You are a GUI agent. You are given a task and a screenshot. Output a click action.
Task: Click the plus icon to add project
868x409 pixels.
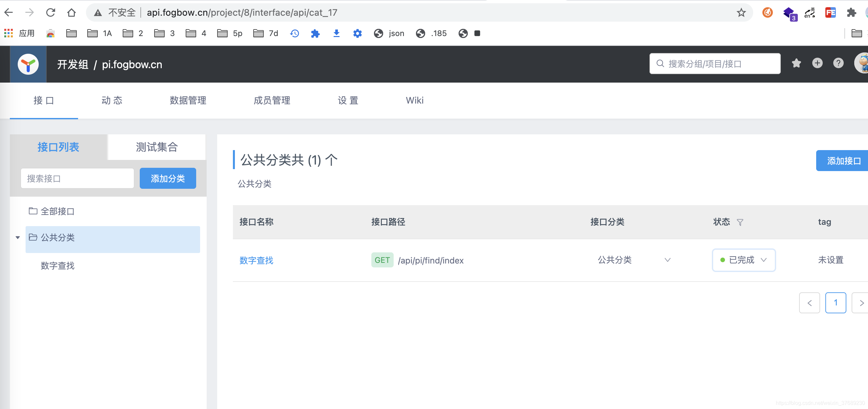pos(817,63)
